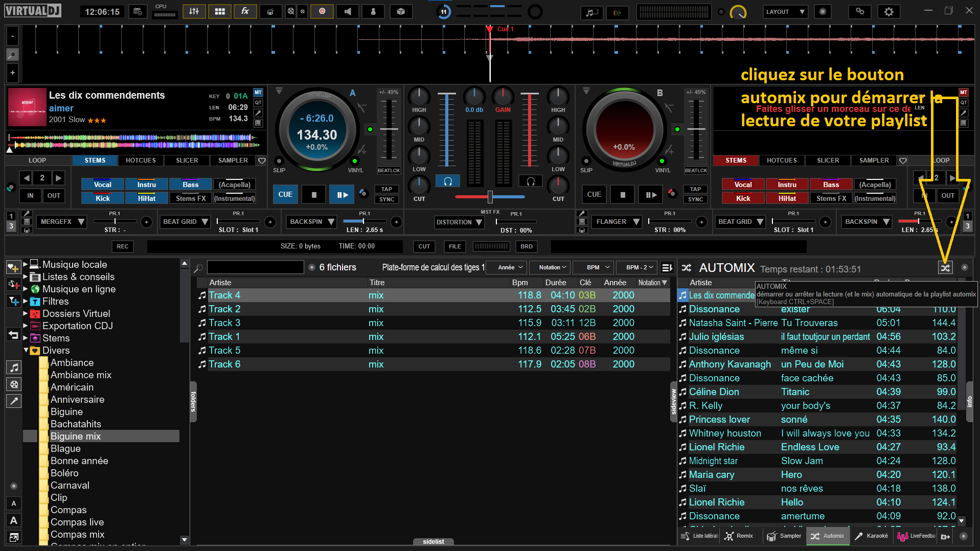Open deck A BACKSPIN effect dropdown
The image size is (980, 551).
311,222
